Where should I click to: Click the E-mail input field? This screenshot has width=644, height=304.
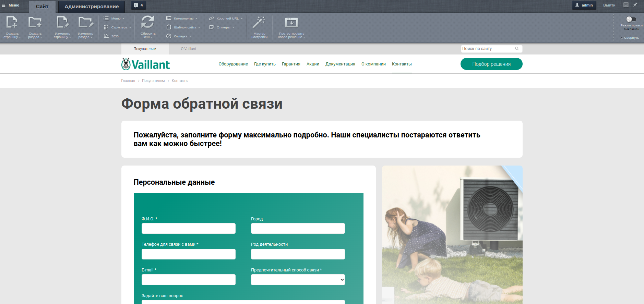click(x=189, y=280)
